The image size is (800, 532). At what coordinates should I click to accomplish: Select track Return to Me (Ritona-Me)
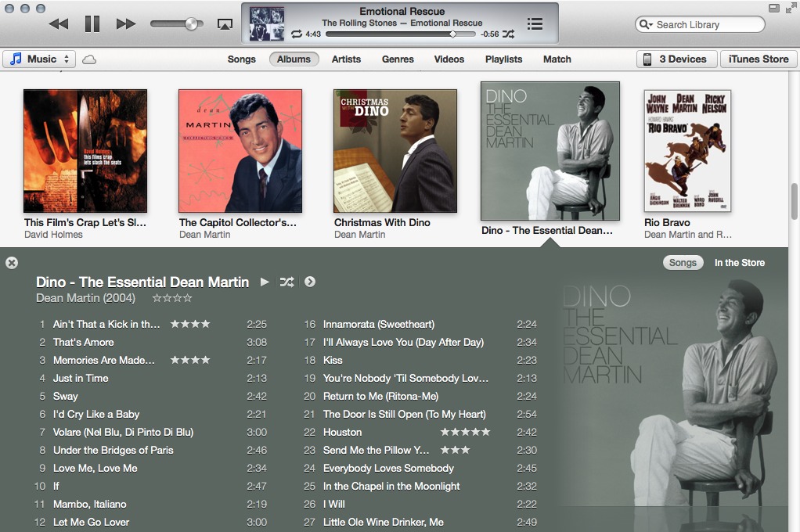click(x=380, y=397)
